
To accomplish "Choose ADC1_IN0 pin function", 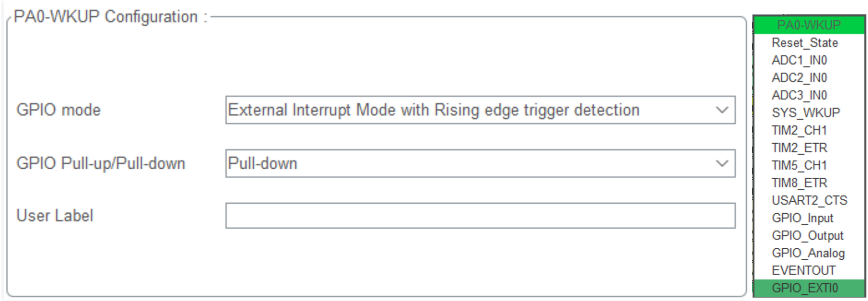I will click(799, 60).
